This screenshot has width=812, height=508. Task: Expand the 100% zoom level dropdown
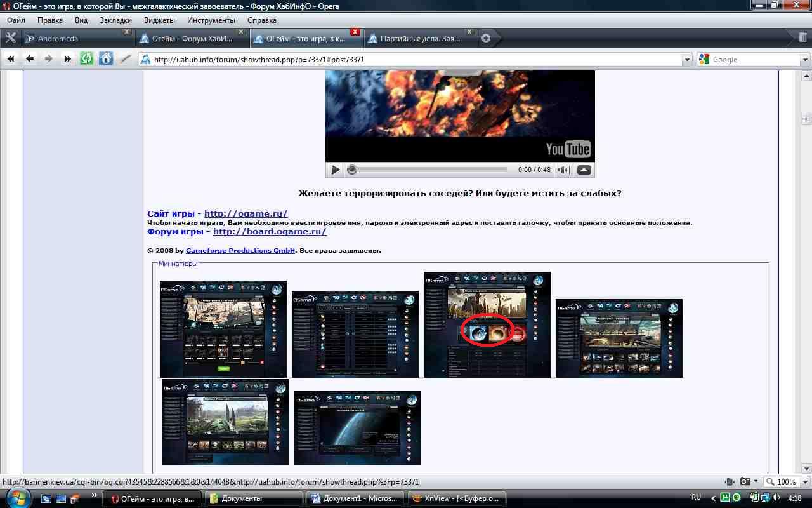tap(805, 482)
